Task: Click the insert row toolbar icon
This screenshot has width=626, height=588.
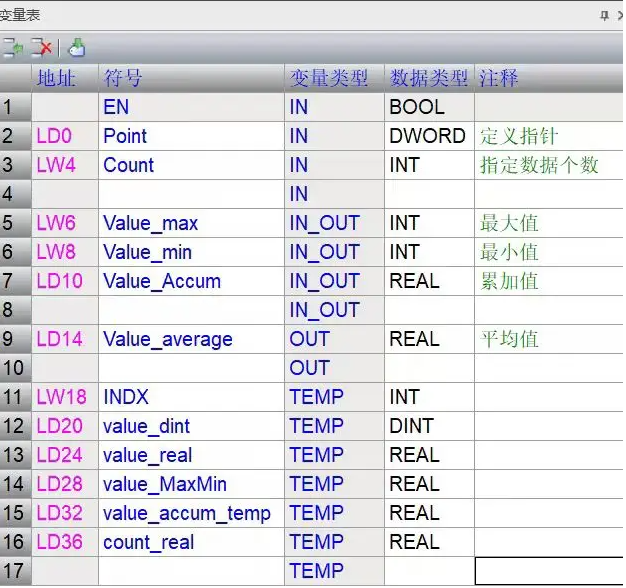Action: pos(13,49)
